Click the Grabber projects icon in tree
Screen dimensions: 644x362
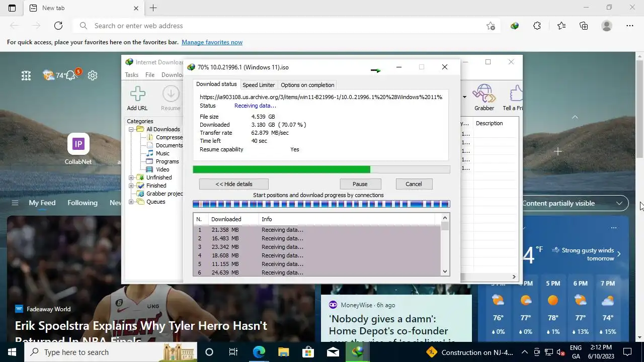[x=140, y=194]
